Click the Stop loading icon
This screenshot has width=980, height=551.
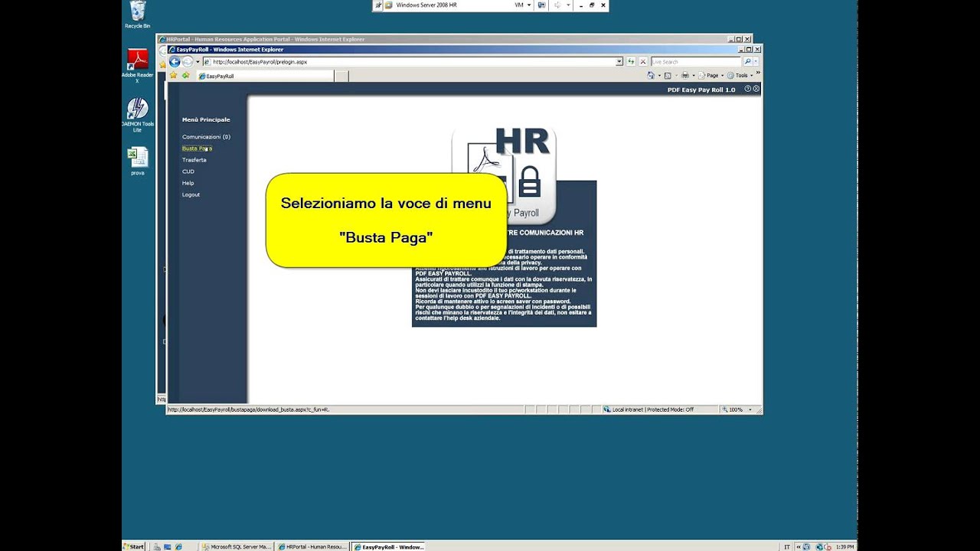[x=643, y=61]
